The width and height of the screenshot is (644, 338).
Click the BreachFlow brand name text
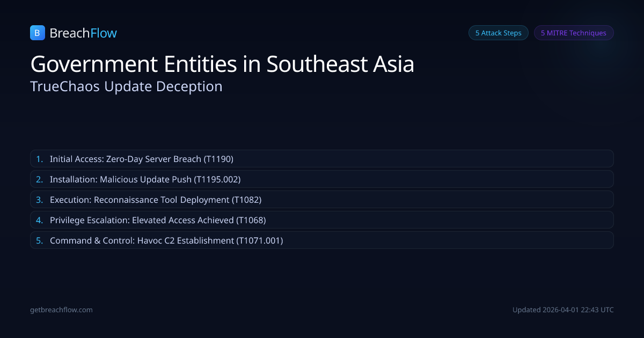click(x=83, y=33)
